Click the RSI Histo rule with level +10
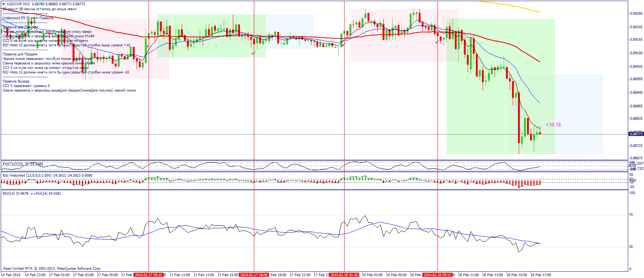Viewport: 644px width, 278px height. (66, 45)
